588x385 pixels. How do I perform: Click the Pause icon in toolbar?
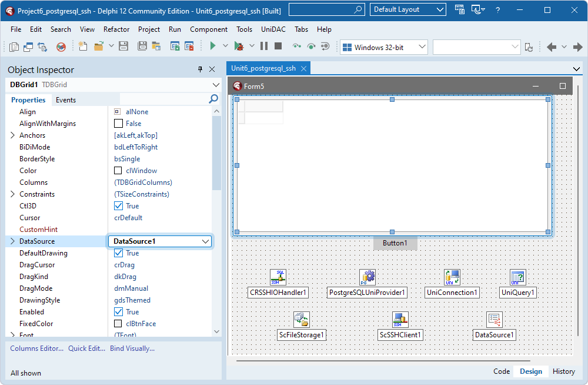tap(264, 47)
